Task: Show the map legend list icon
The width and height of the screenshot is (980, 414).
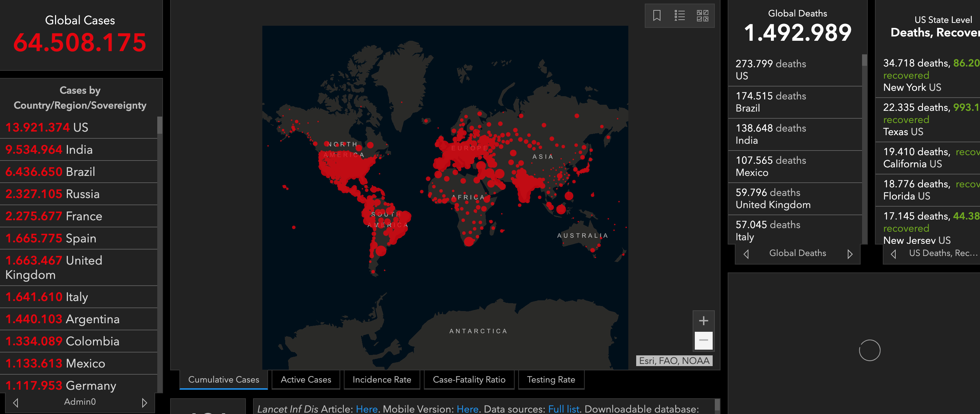Action: pyautogui.click(x=679, y=16)
